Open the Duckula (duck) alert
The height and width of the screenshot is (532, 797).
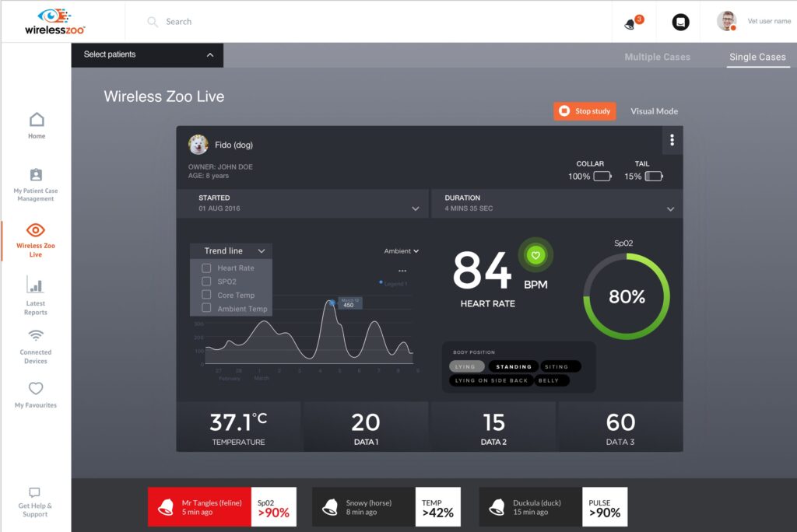point(553,506)
